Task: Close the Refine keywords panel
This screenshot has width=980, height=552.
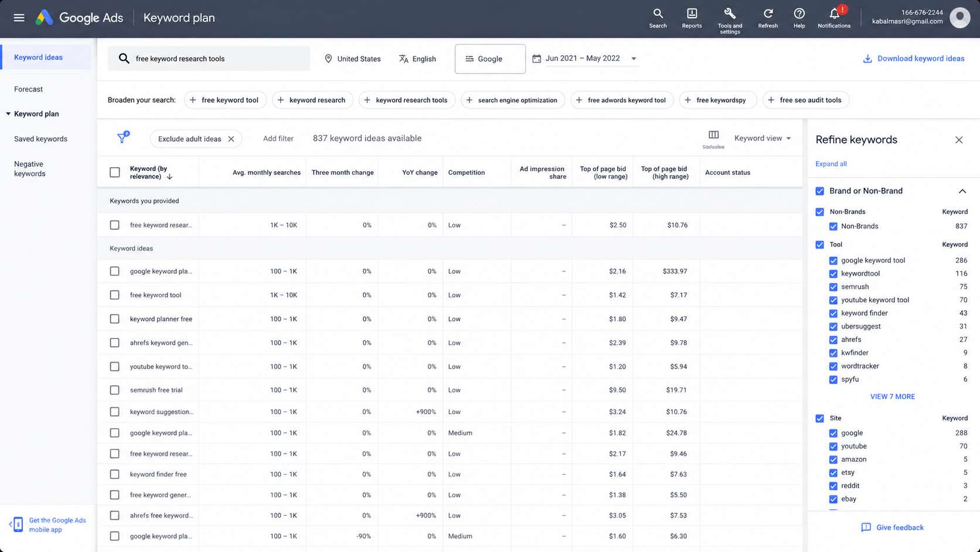Action: 959,140
